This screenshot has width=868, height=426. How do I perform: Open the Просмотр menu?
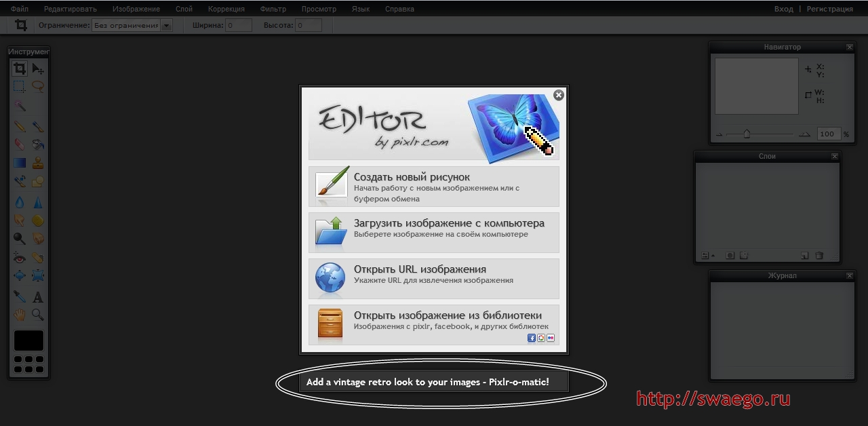[x=319, y=9]
